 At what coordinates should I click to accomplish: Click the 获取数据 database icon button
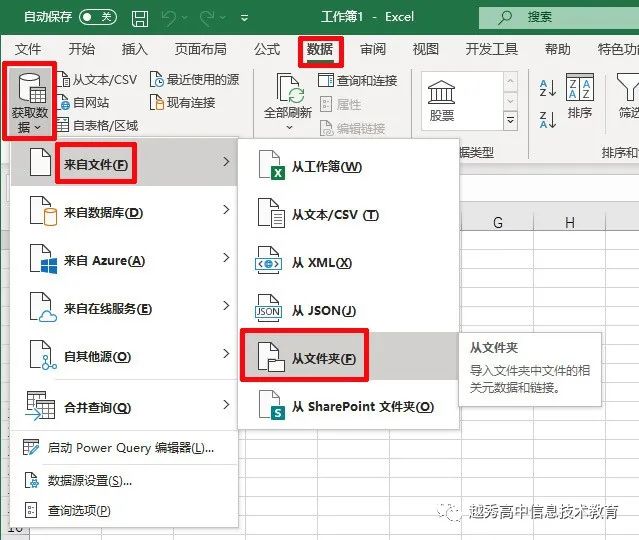point(30,101)
